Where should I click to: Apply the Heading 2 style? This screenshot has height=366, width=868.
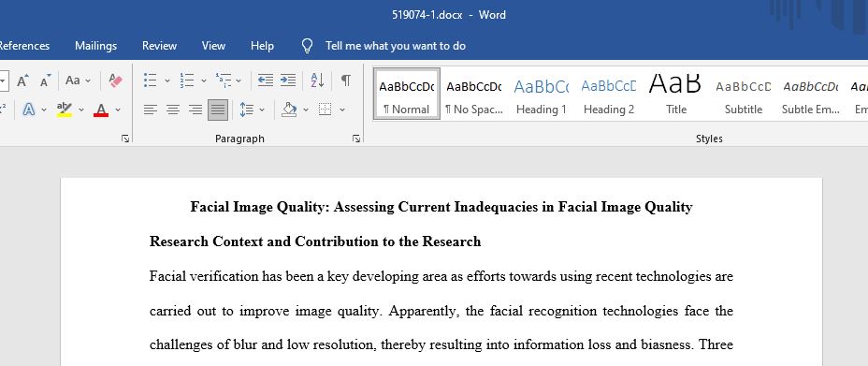click(x=609, y=95)
